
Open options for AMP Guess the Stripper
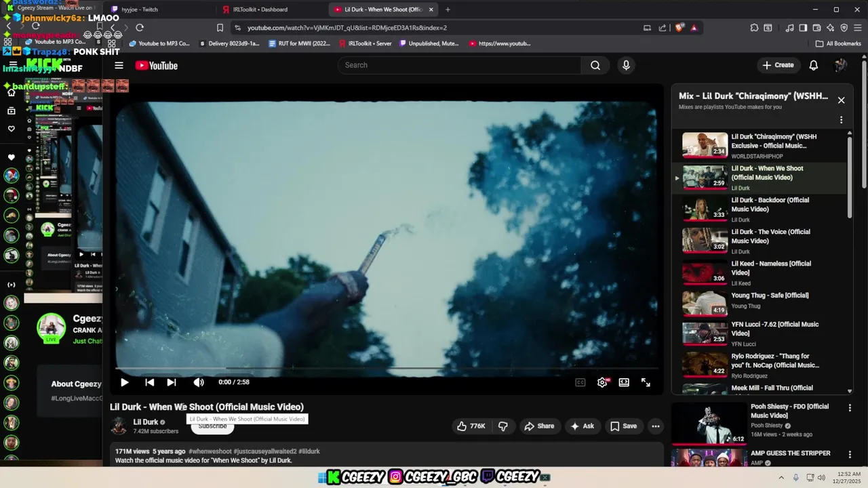(x=849, y=454)
